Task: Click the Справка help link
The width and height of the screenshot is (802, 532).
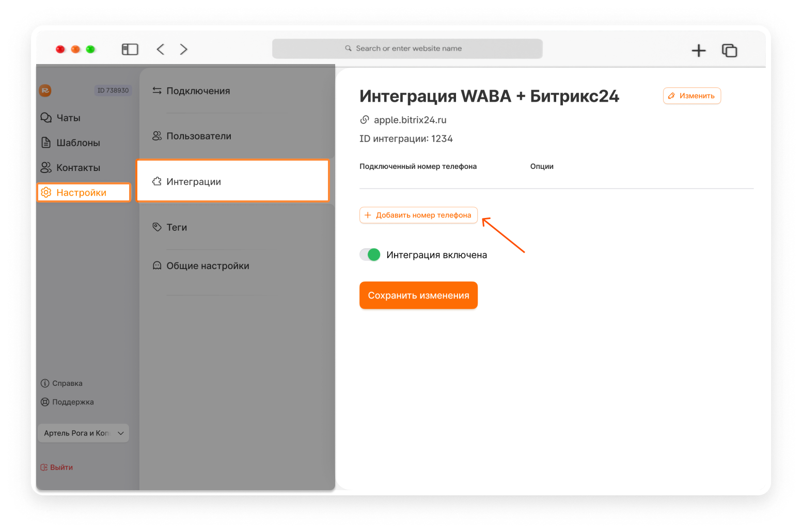Action: pyautogui.click(x=61, y=383)
